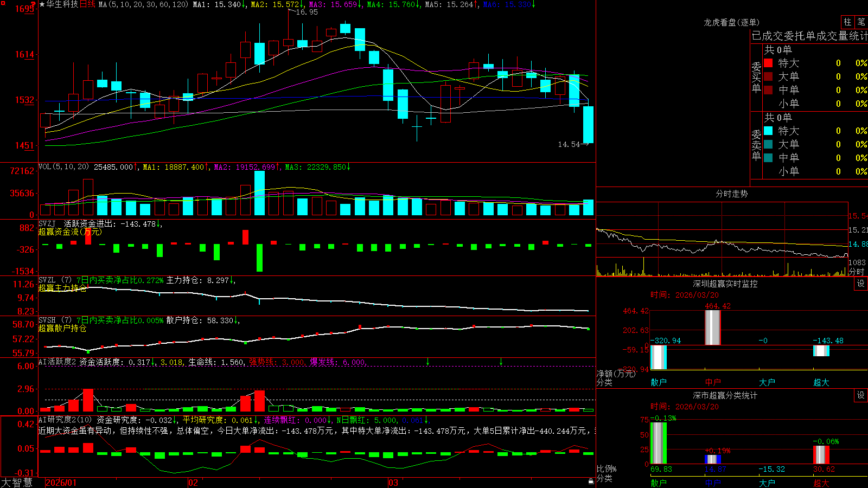Select the tallest cyan volume bar

point(259,193)
